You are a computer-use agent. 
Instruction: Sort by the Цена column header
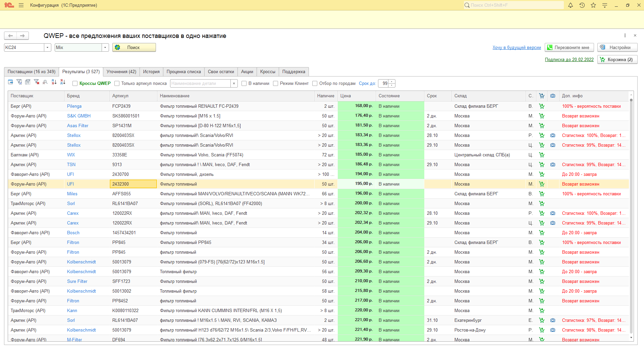click(357, 96)
